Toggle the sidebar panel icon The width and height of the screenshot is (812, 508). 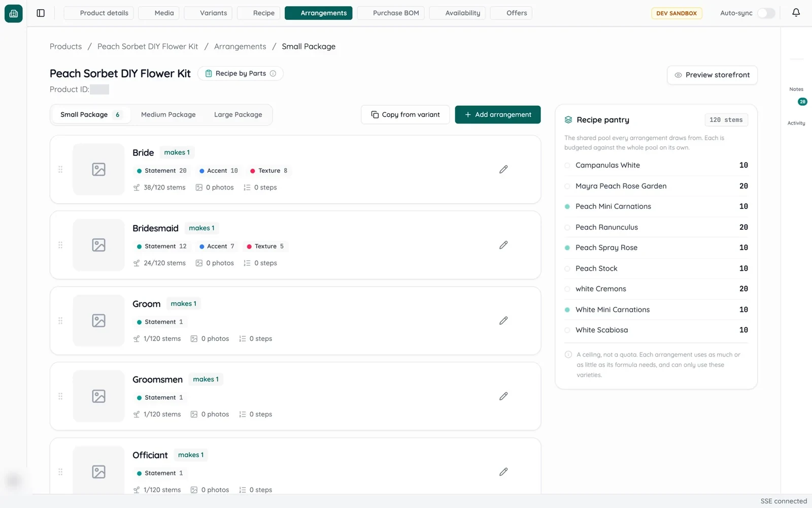click(41, 13)
